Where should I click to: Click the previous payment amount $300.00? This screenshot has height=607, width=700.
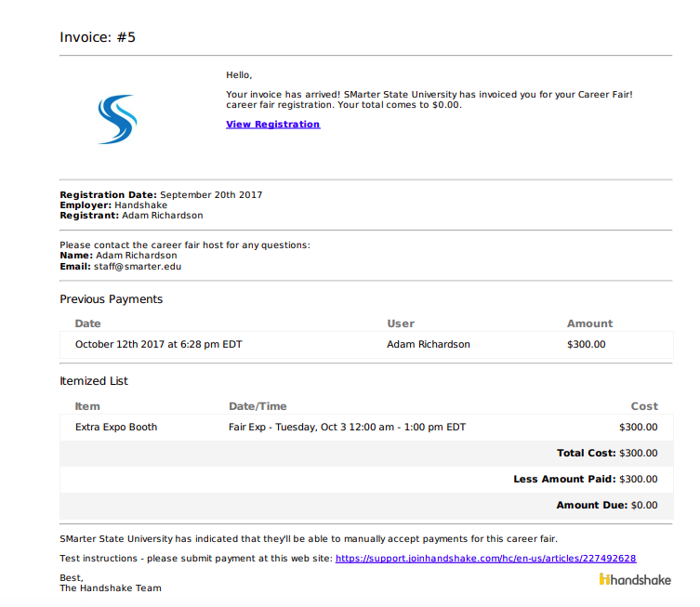(x=587, y=345)
